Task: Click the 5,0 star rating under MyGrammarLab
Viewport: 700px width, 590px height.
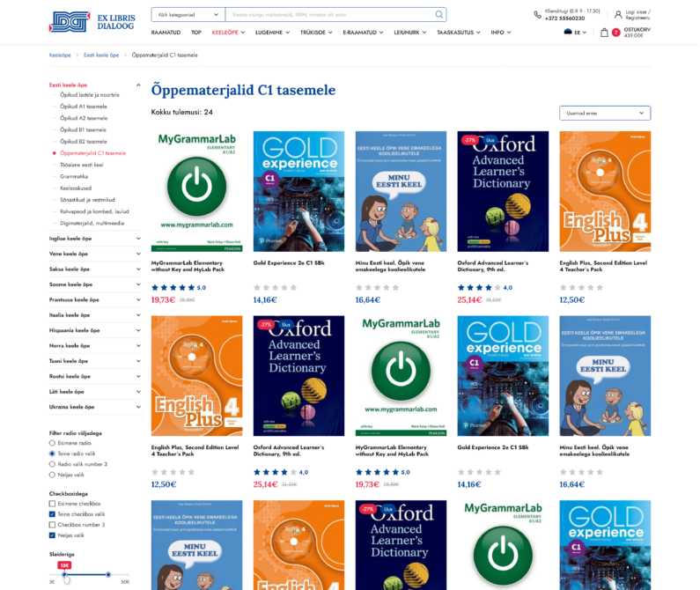Action: [178, 288]
